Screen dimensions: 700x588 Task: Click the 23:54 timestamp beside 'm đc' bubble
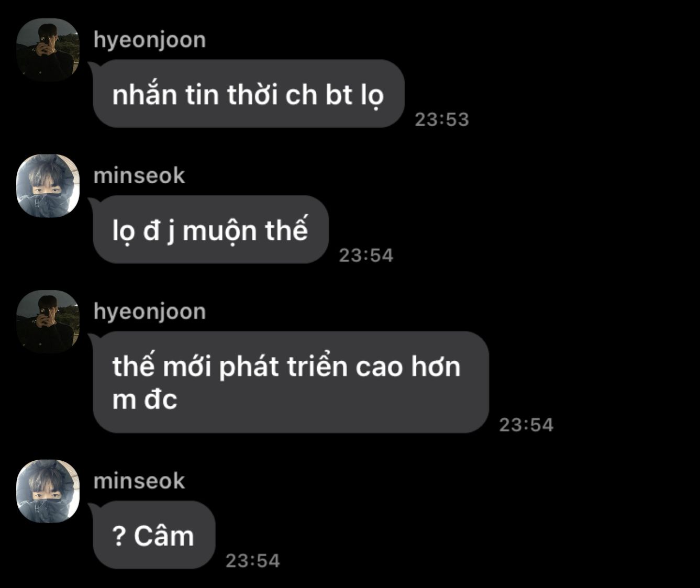coord(526,425)
